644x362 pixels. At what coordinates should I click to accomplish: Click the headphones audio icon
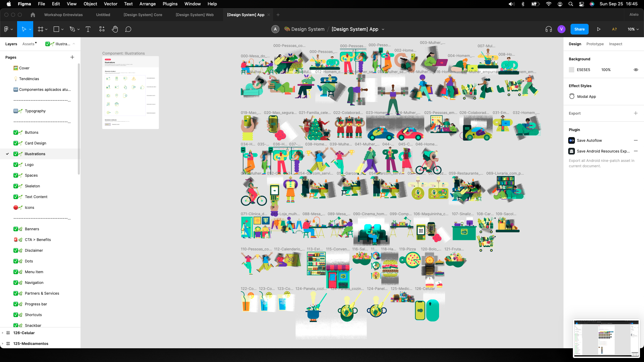coord(549,29)
